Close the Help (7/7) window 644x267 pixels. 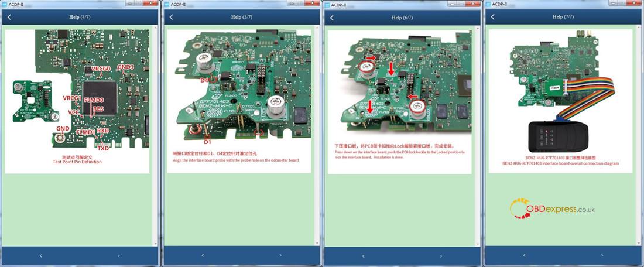[635, 4]
